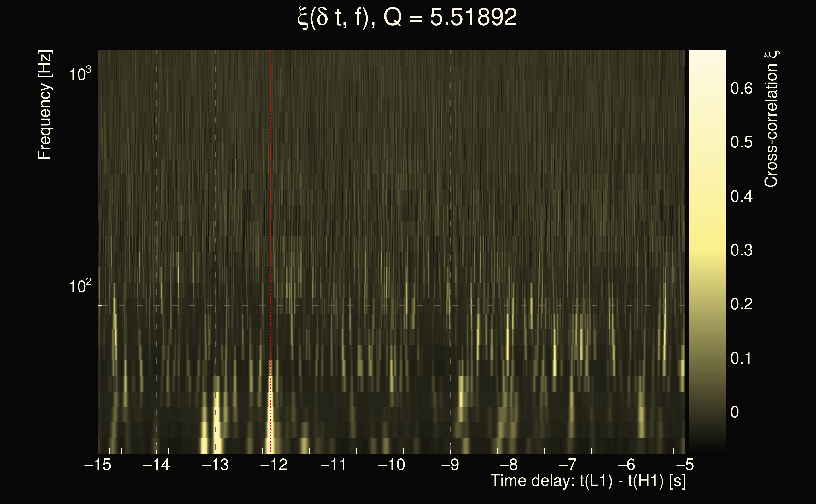Click the 0 value on the colorbar
This screenshot has height=504, width=816.
734,412
